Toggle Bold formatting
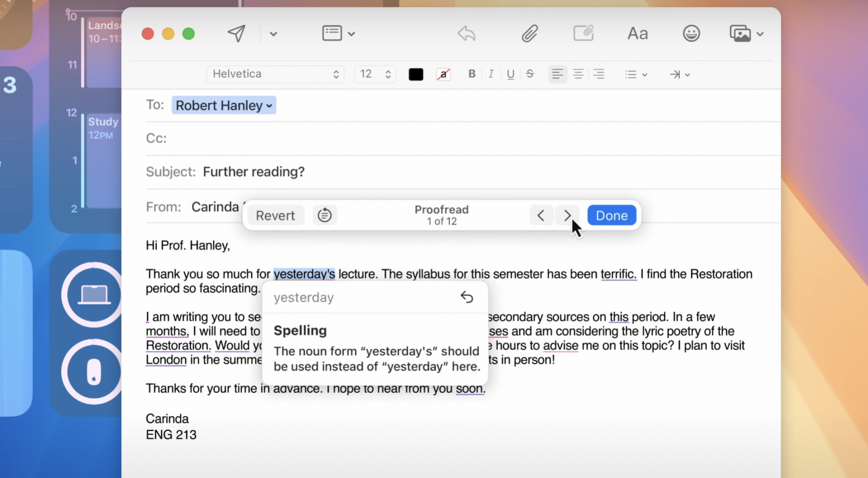The image size is (868, 478). point(472,74)
